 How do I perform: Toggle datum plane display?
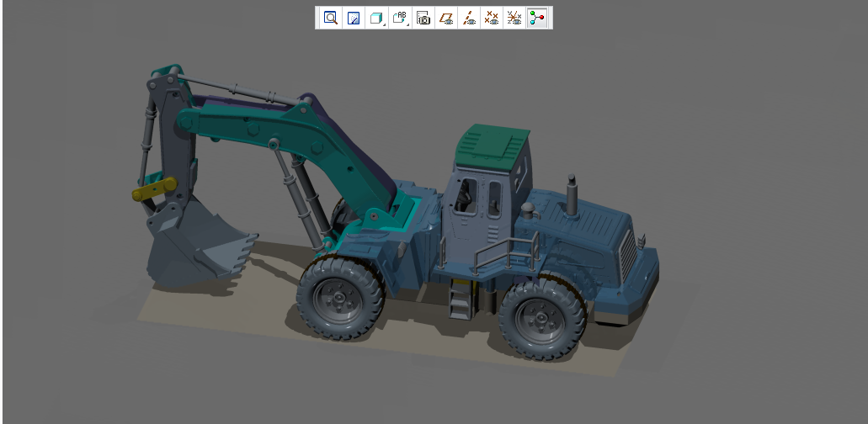[445, 19]
